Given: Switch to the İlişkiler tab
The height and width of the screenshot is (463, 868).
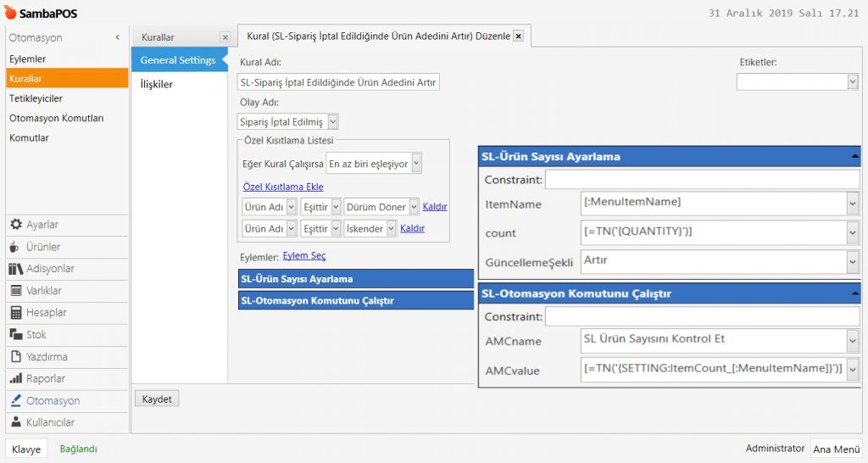Looking at the screenshot, I should coord(157,84).
